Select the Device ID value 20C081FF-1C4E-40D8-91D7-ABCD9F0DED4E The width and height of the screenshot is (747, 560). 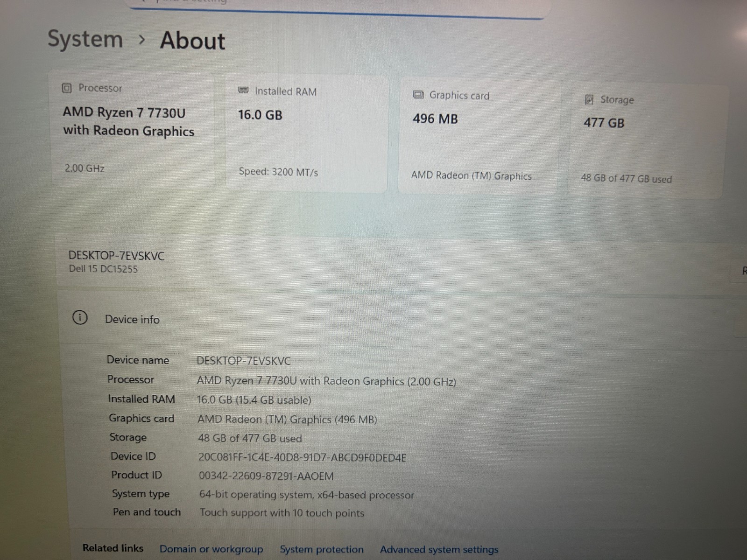pos(302,457)
